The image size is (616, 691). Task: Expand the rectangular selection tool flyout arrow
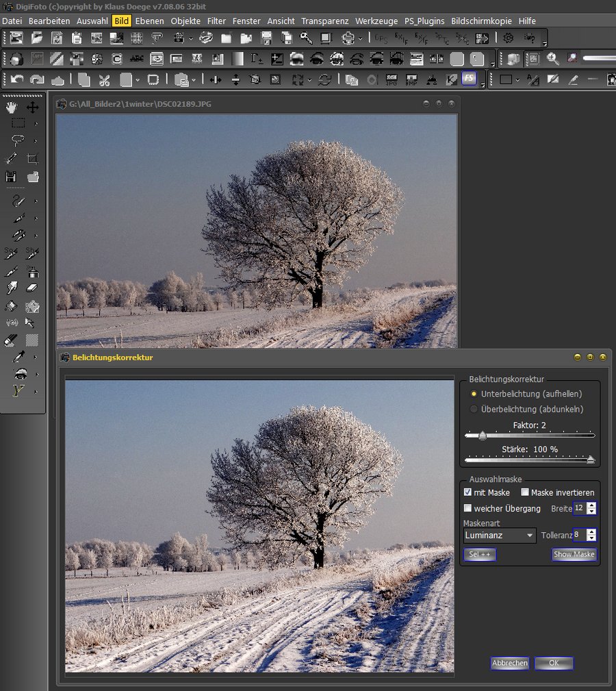click(x=36, y=124)
